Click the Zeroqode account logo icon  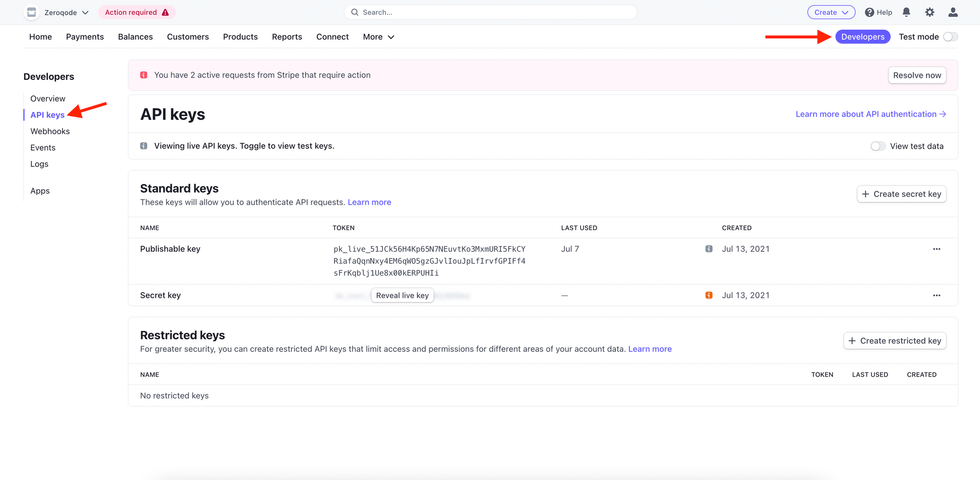[x=32, y=12]
